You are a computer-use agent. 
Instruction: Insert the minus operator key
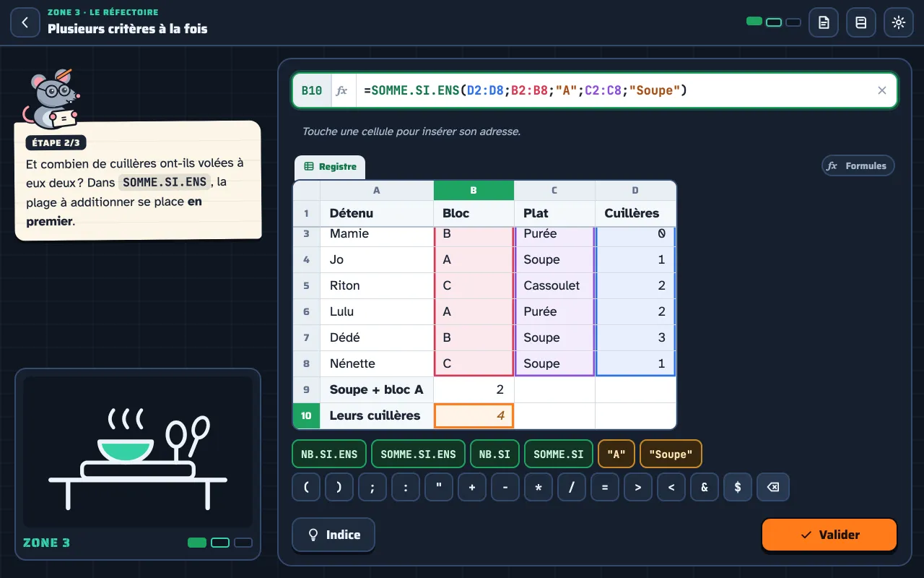click(505, 487)
